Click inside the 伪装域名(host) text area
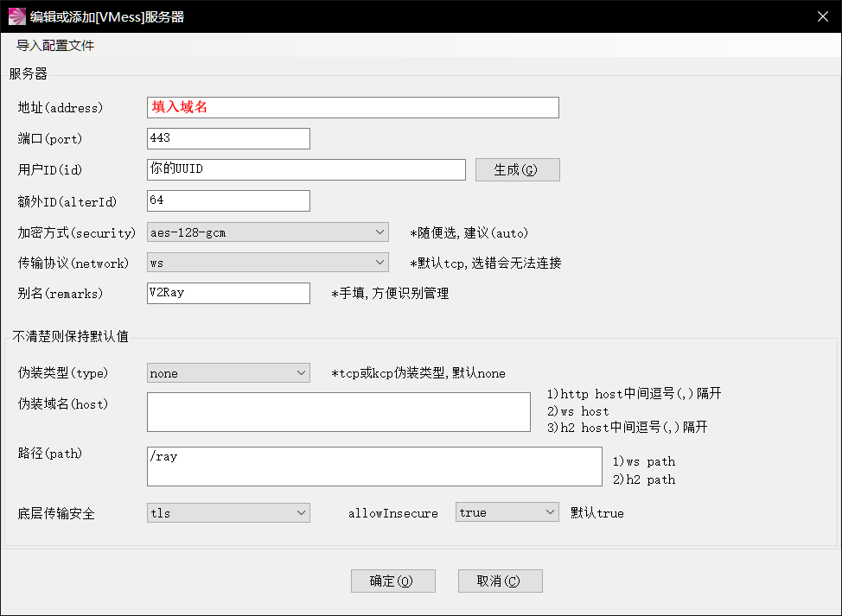Screen dimensions: 842x616 [x=338, y=411]
